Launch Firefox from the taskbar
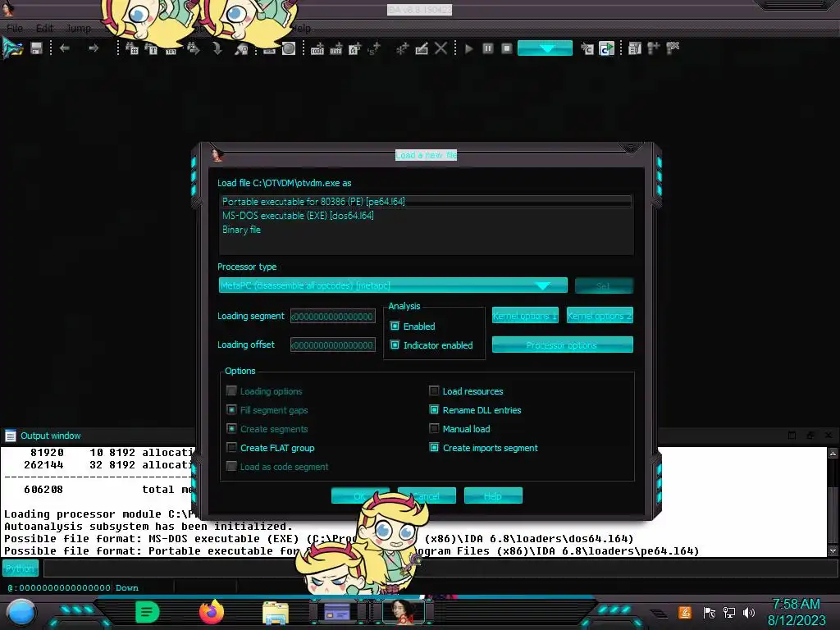Image resolution: width=840 pixels, height=630 pixels. (212, 612)
